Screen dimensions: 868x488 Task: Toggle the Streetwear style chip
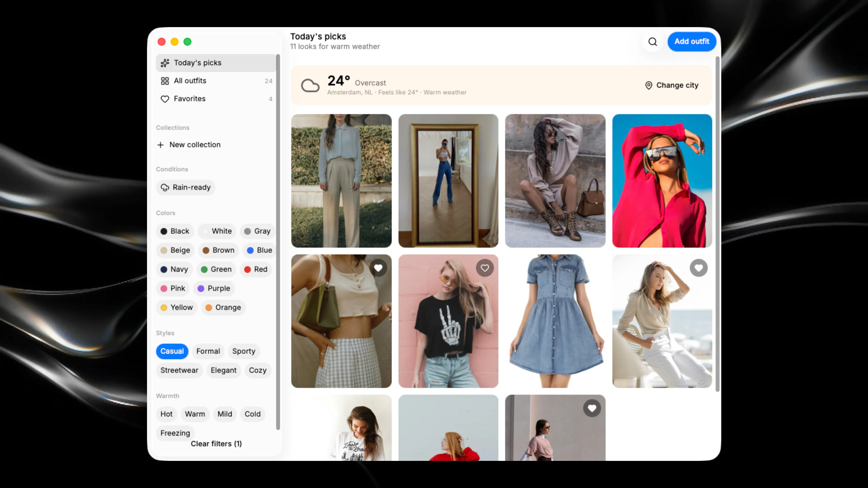[179, 370]
